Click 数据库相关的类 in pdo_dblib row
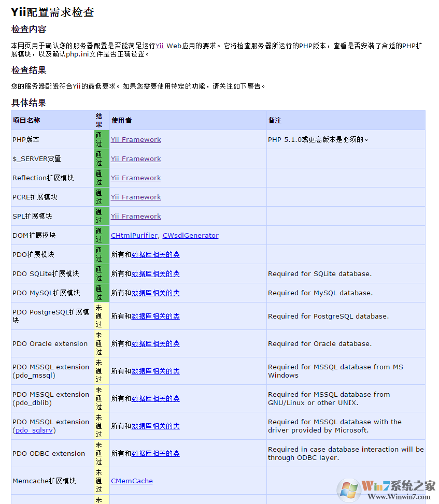 155,398
